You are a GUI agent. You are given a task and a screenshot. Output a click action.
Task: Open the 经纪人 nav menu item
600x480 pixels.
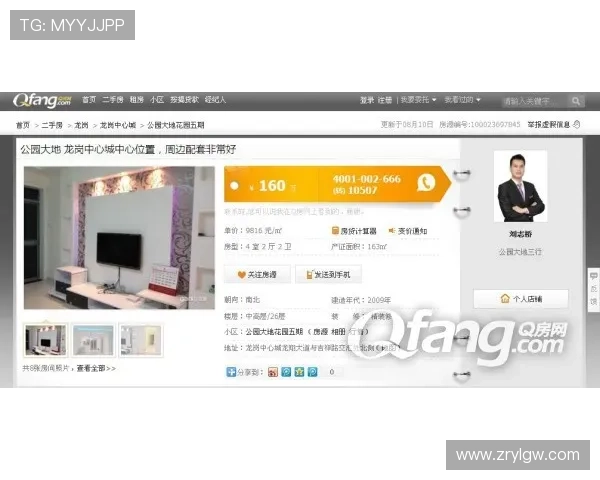tap(215, 100)
